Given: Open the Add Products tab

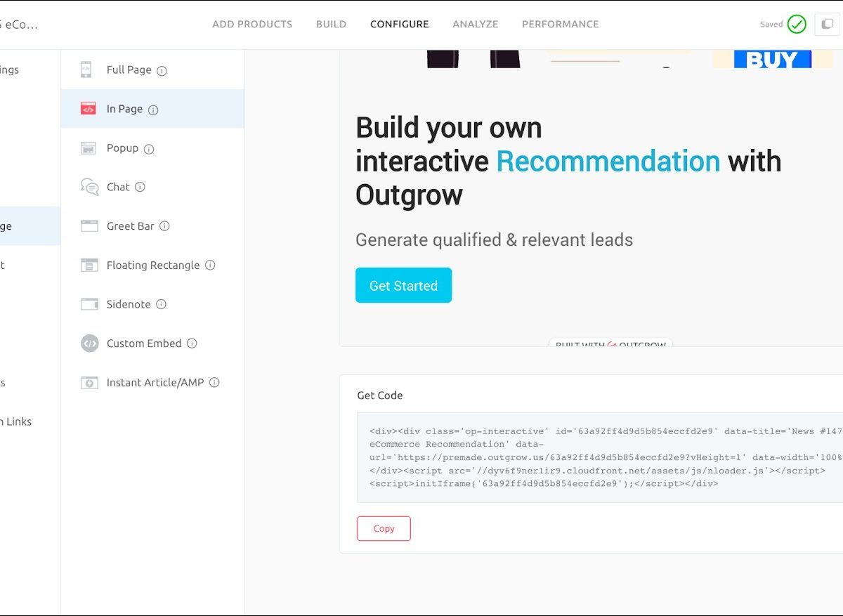Looking at the screenshot, I should [x=252, y=25].
